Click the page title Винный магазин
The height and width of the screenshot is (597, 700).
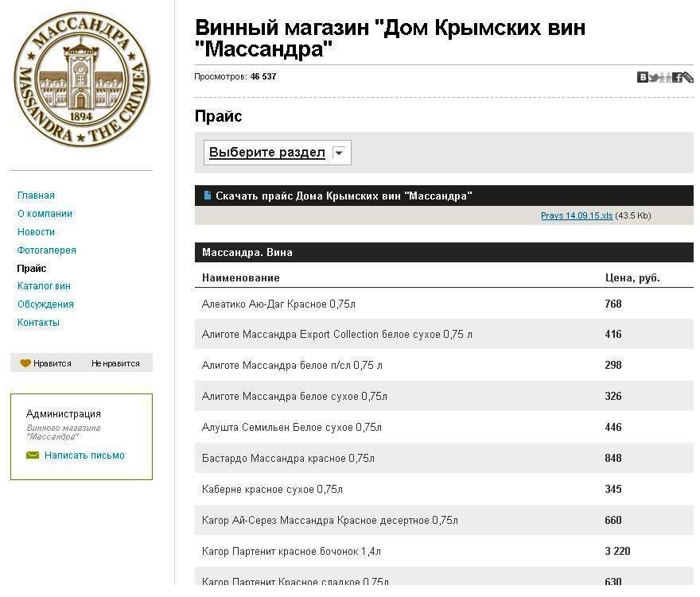point(390,38)
